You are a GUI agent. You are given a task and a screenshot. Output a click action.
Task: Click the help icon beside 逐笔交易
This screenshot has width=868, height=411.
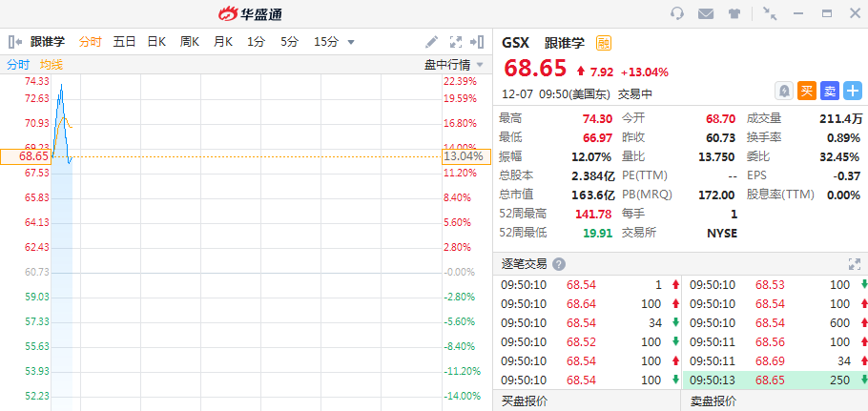[559, 264]
